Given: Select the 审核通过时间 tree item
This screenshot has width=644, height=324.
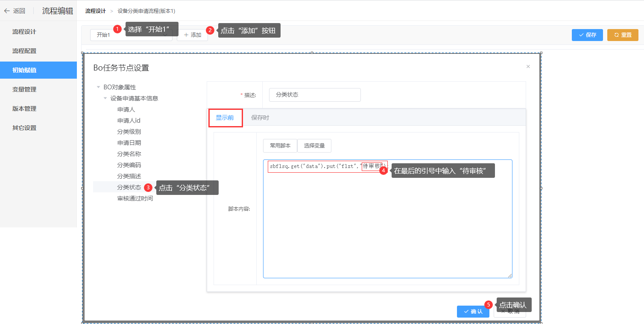Looking at the screenshot, I should 135,198.
